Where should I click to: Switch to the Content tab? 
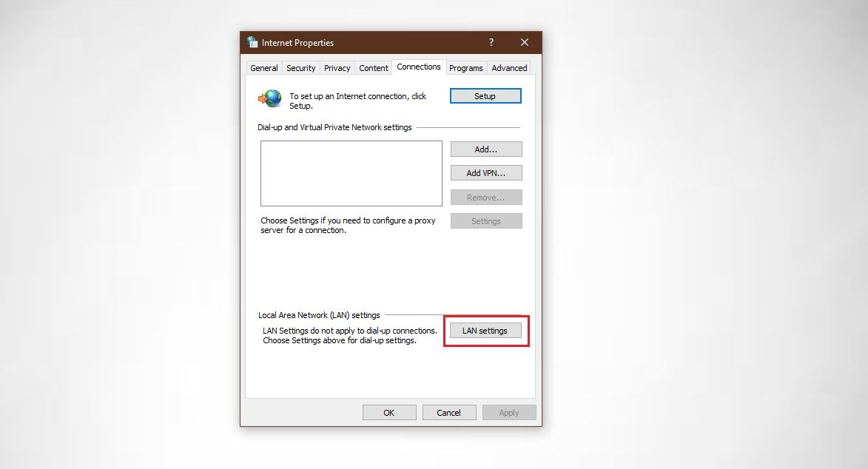(373, 67)
